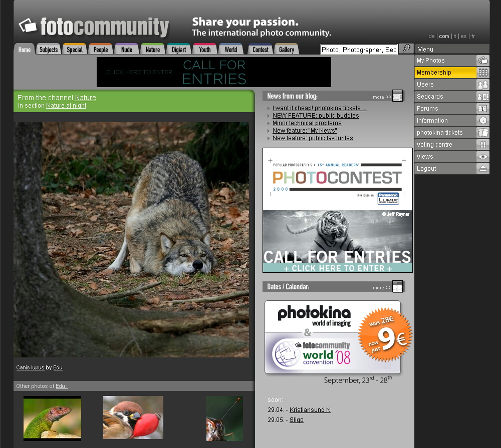Open 'New feature: "My News"' post

pos(305,131)
